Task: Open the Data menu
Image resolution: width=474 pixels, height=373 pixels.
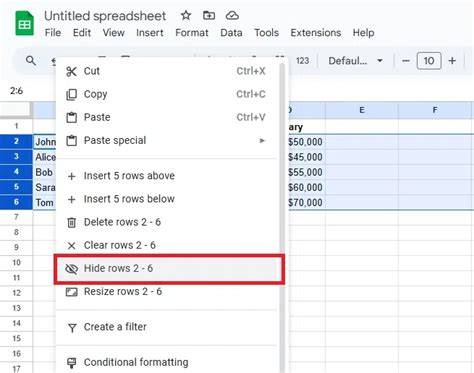Action: point(231,33)
